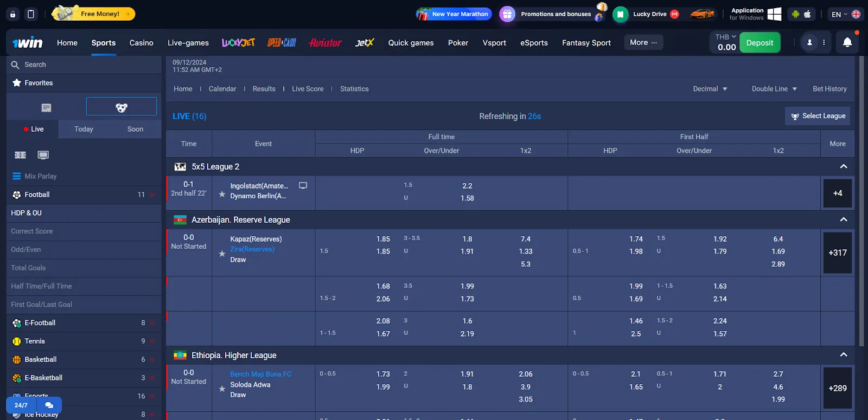The image size is (868, 420).
Task: Open Poker in the top menu
Action: point(458,43)
